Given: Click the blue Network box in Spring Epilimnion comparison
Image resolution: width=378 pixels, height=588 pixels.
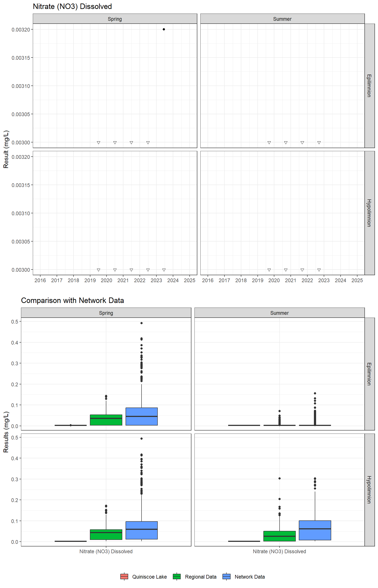Looking at the screenshot, I should point(142,416).
